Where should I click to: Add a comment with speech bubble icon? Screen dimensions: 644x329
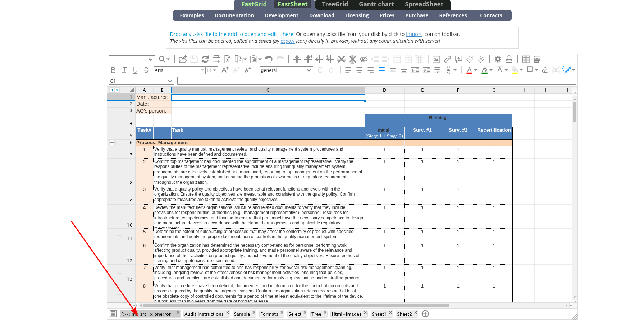(x=458, y=59)
